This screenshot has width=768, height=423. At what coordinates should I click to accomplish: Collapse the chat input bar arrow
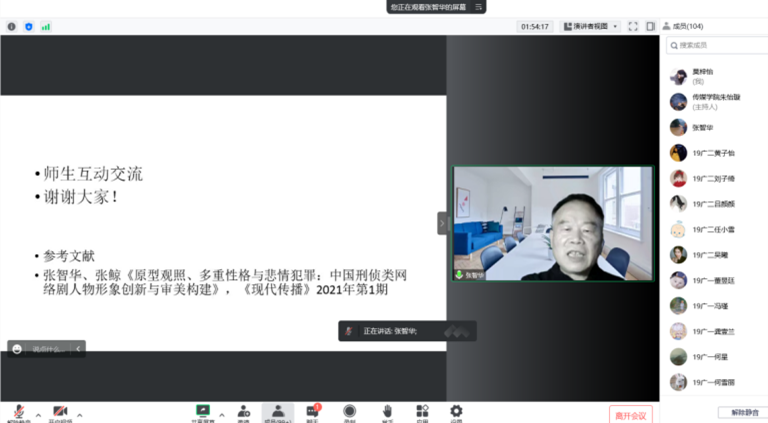79,349
